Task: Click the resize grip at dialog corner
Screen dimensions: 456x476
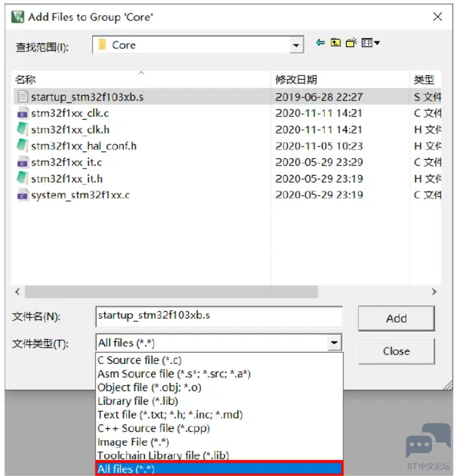Action: tap(448, 384)
